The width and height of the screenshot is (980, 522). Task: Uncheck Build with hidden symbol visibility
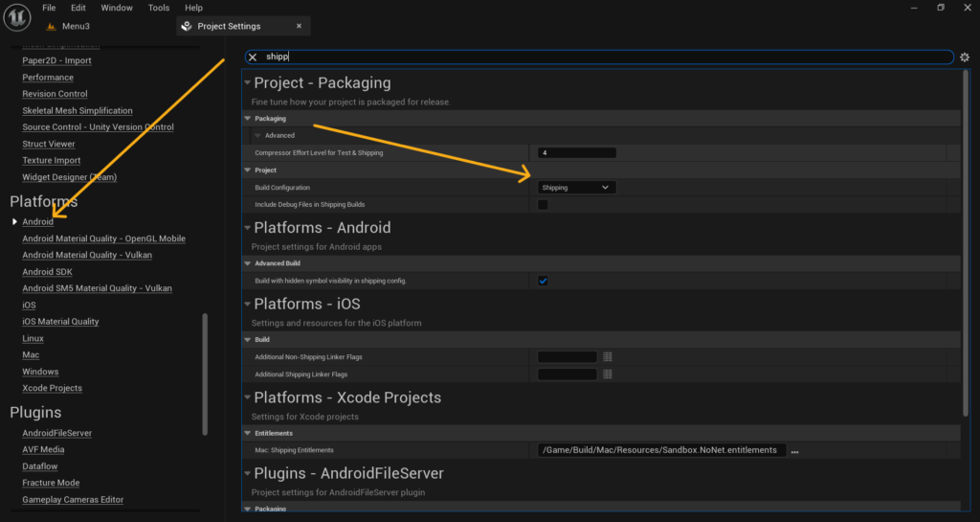[x=543, y=281]
